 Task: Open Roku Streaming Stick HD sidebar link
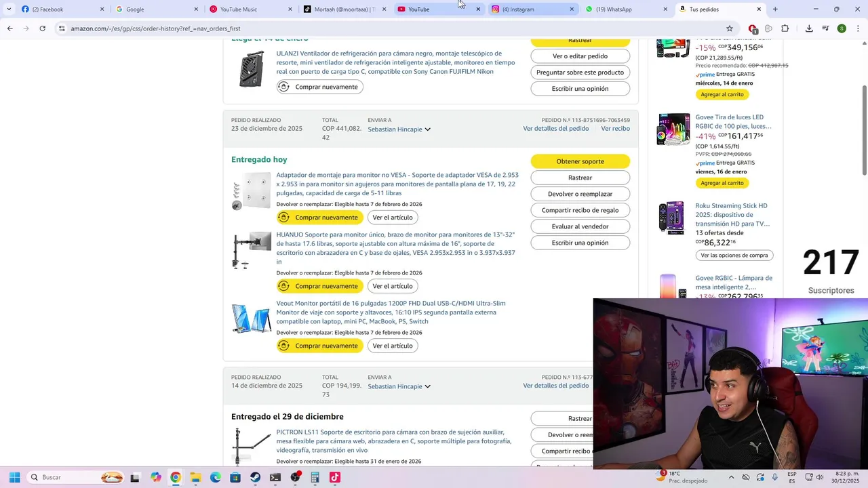(732, 215)
